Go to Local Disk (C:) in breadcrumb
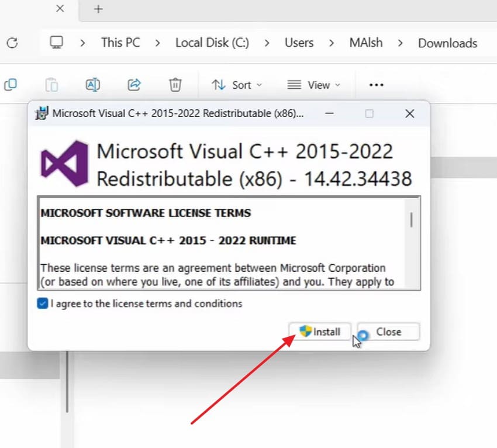The image size is (497, 448). tap(212, 43)
